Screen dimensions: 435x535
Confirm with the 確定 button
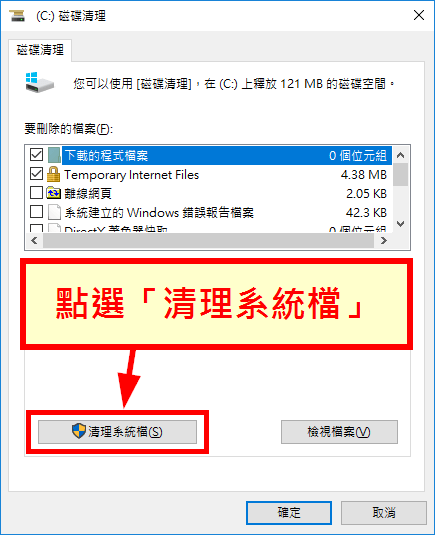tap(289, 512)
